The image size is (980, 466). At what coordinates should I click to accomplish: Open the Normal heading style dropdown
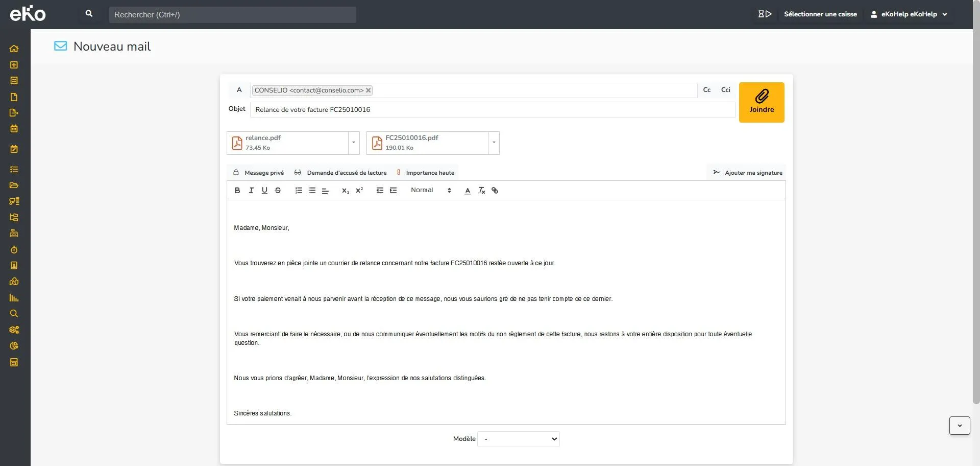point(431,191)
